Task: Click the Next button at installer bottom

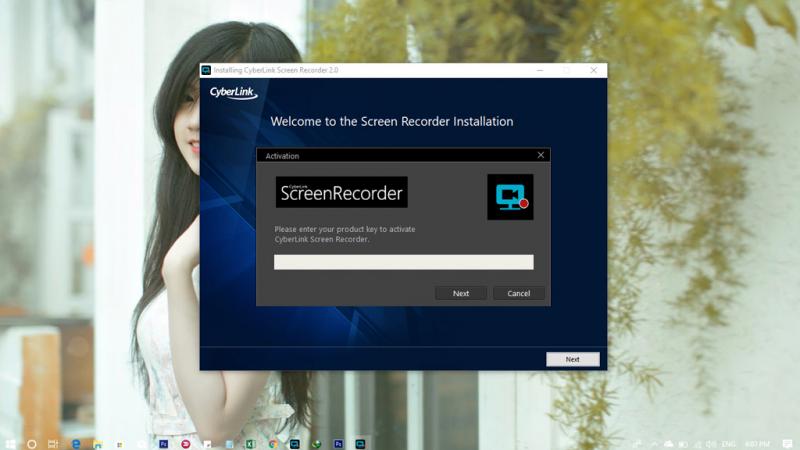Action: click(x=572, y=359)
